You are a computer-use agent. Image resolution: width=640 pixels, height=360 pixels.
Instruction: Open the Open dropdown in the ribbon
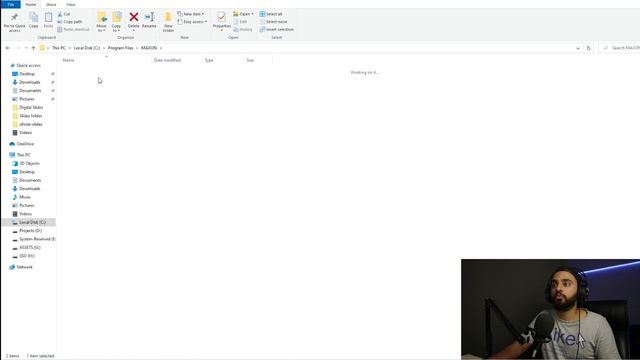coord(243,14)
